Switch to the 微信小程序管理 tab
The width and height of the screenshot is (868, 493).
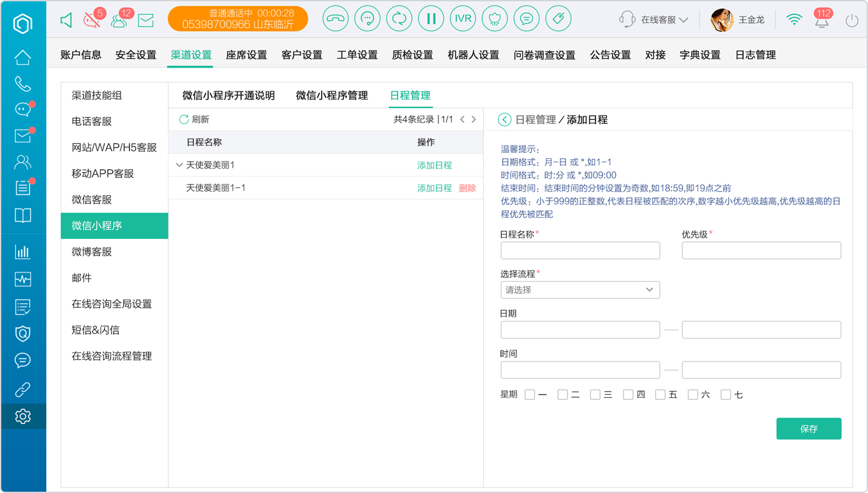coord(332,96)
